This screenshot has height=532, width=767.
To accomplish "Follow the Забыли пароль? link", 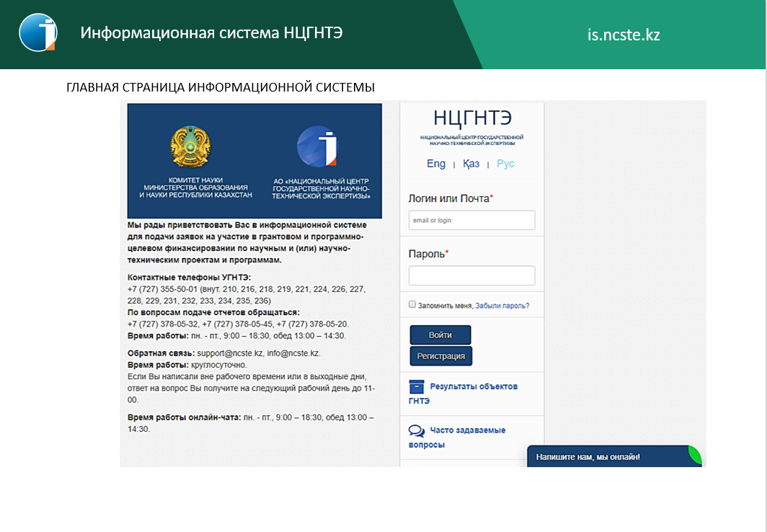I will point(502,306).
